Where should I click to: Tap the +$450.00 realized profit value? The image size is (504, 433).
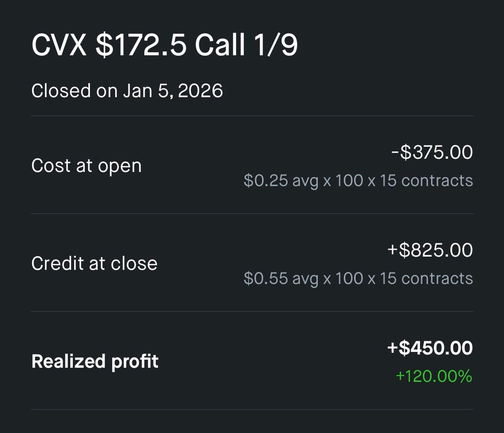(430, 348)
